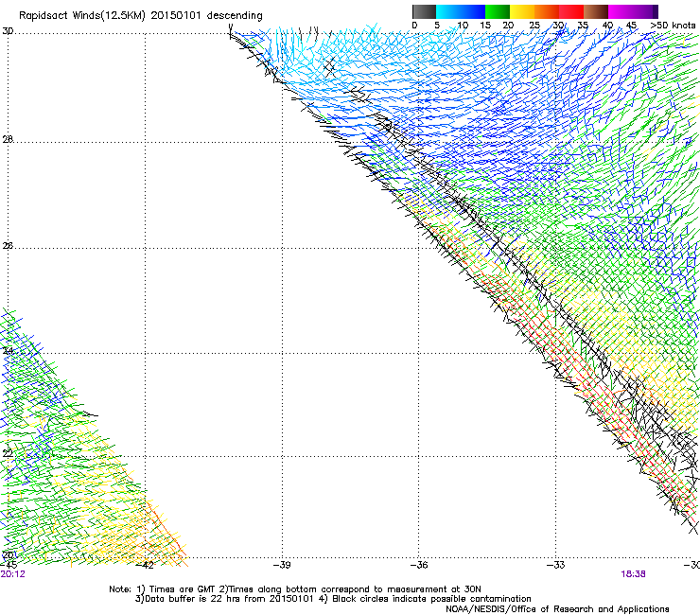700x615 pixels.
Task: Click the '25' legend scale label
Action: (x=534, y=25)
